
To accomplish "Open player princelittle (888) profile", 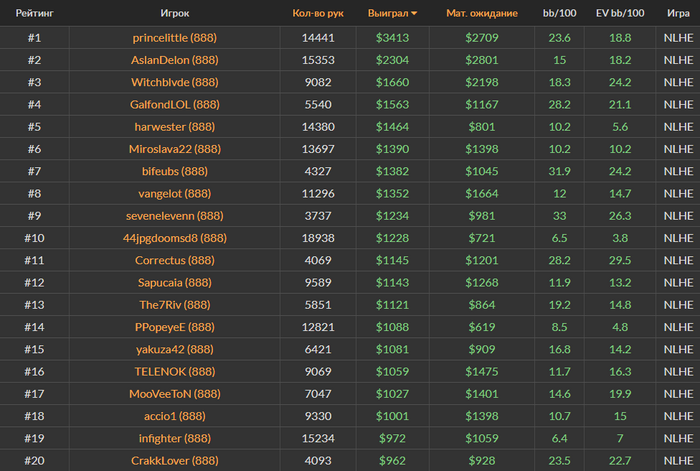I will pos(175,38).
